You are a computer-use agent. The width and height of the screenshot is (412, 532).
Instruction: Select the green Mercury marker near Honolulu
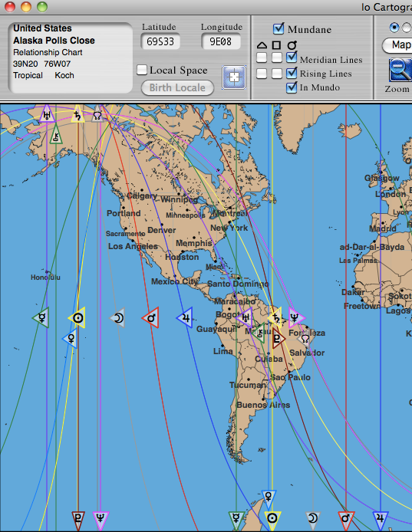click(41, 318)
